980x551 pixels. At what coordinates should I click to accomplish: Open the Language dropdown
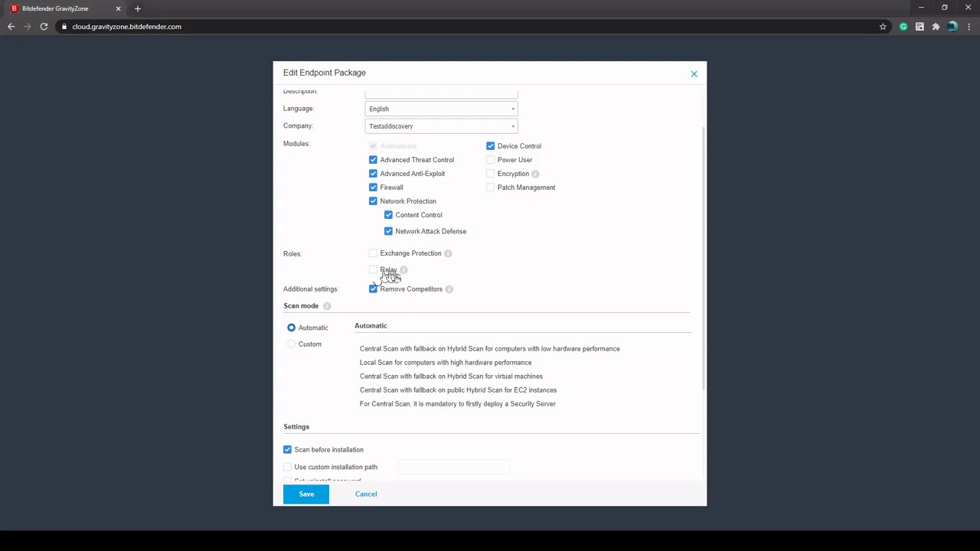[441, 109]
